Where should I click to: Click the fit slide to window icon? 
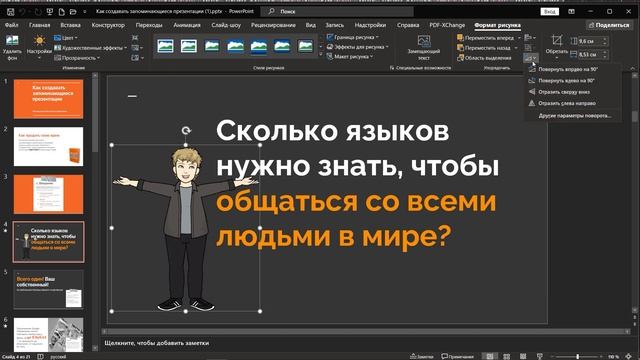(x=629, y=356)
